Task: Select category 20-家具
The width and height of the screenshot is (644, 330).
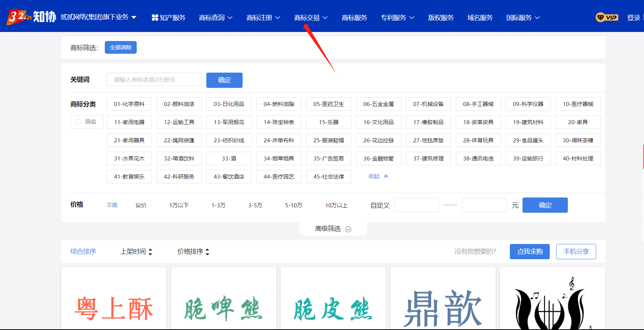Action: click(x=578, y=122)
